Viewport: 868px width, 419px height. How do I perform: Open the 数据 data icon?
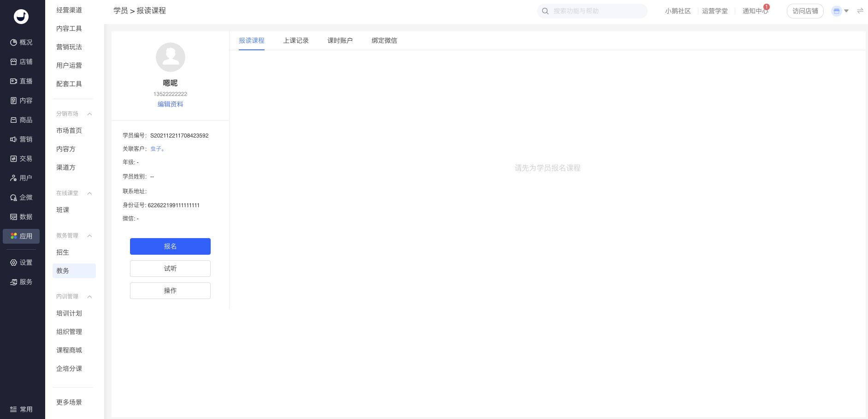coord(13,217)
